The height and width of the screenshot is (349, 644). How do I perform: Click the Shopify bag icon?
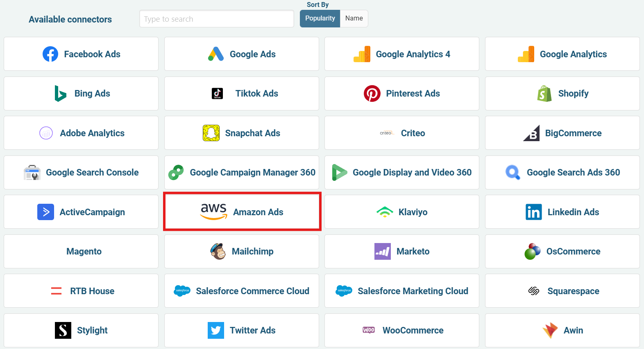(544, 94)
